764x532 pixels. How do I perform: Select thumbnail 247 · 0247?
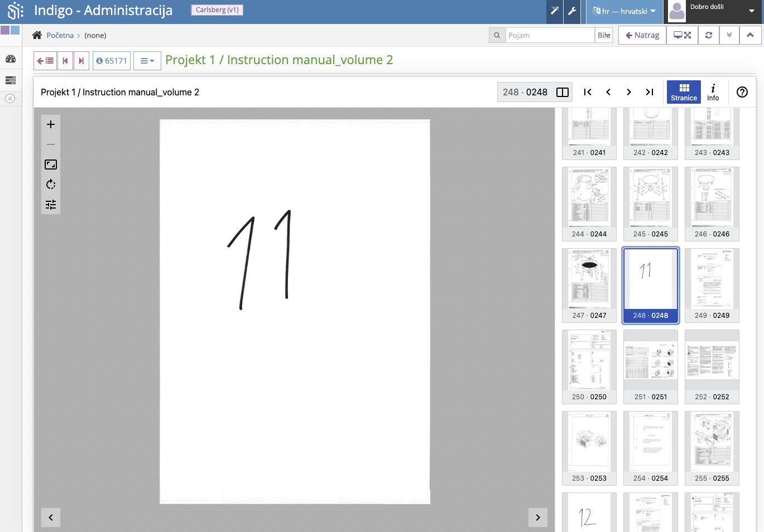tap(589, 286)
